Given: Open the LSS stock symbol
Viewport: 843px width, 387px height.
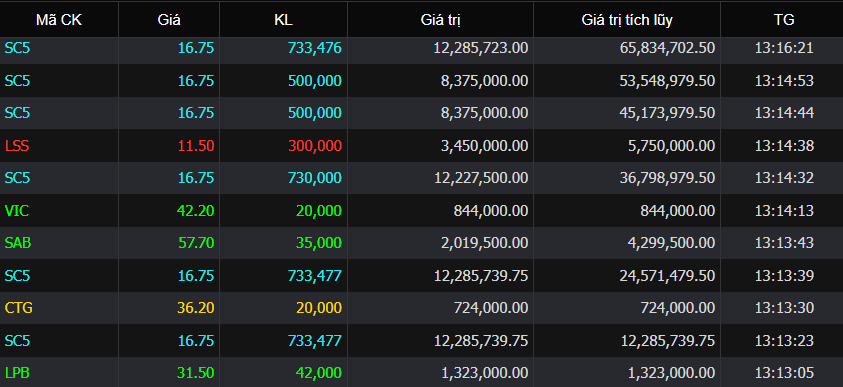Looking at the screenshot, I should (17, 146).
